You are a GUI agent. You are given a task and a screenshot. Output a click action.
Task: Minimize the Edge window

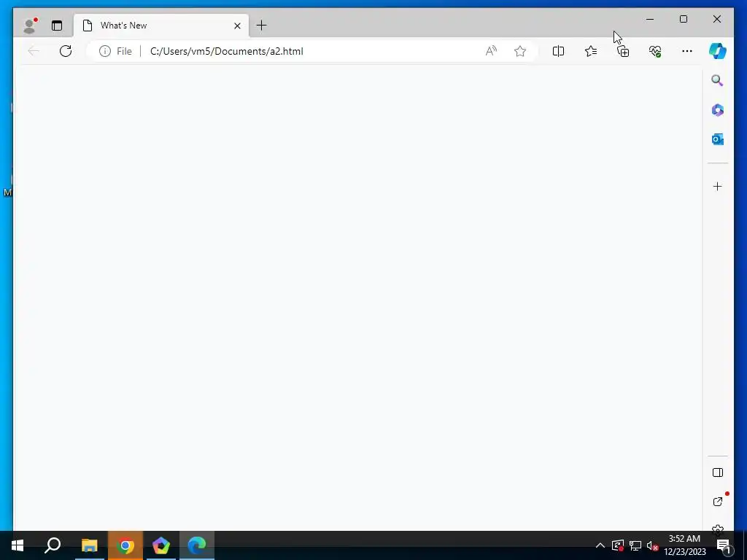(650, 19)
